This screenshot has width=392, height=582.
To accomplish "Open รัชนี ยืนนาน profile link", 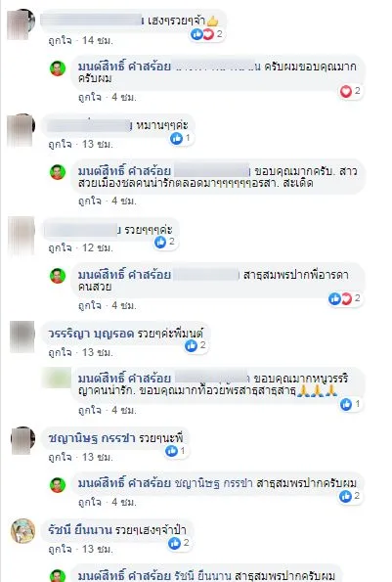I will click(x=79, y=530).
